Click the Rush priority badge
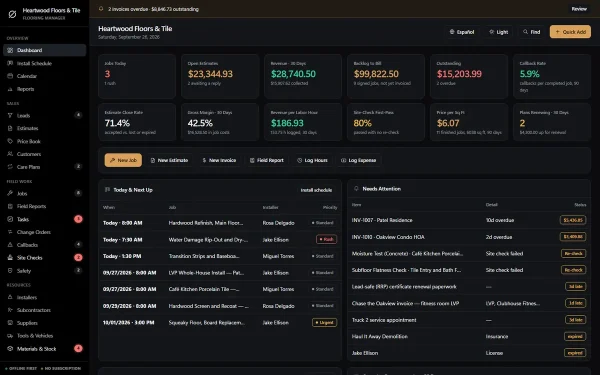 326,240
